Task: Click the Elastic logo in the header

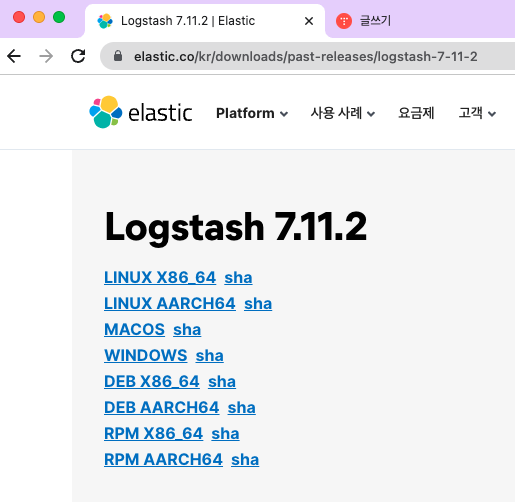Action: pos(141,112)
